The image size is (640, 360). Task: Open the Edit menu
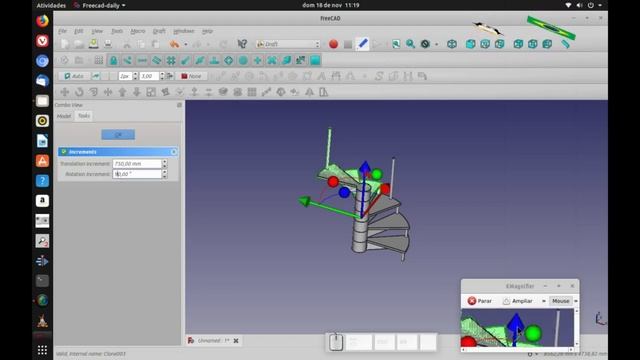(79, 31)
